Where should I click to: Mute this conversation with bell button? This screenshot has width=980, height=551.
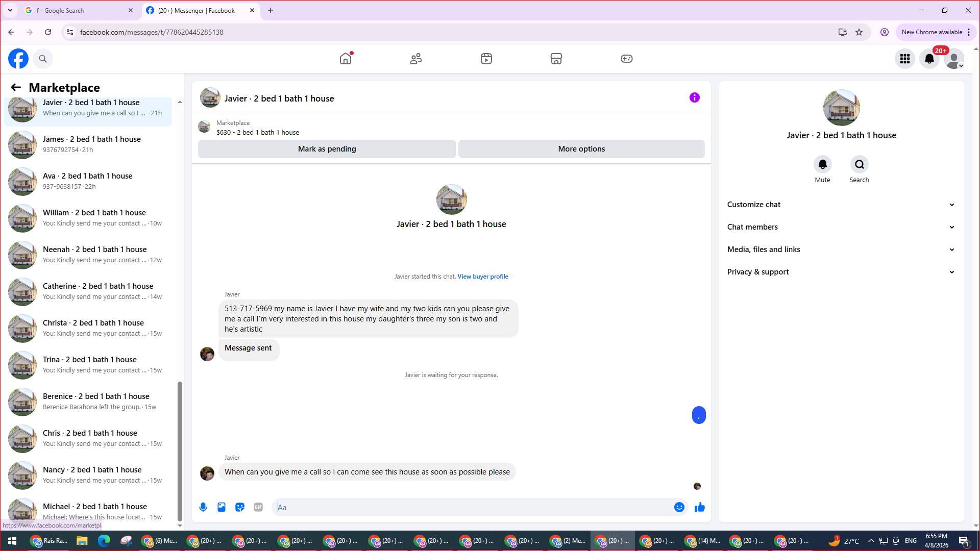click(x=822, y=164)
